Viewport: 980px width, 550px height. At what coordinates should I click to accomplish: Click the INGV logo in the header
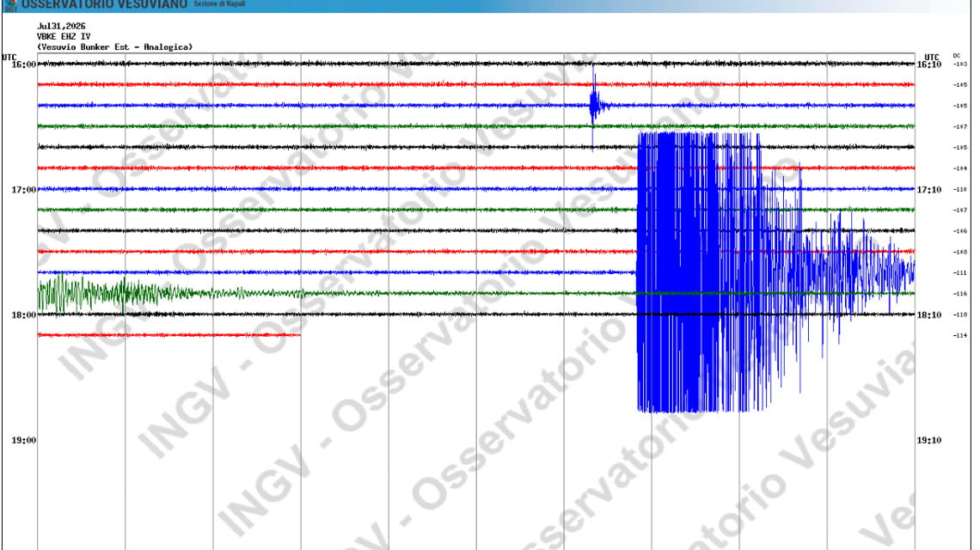(10, 5)
